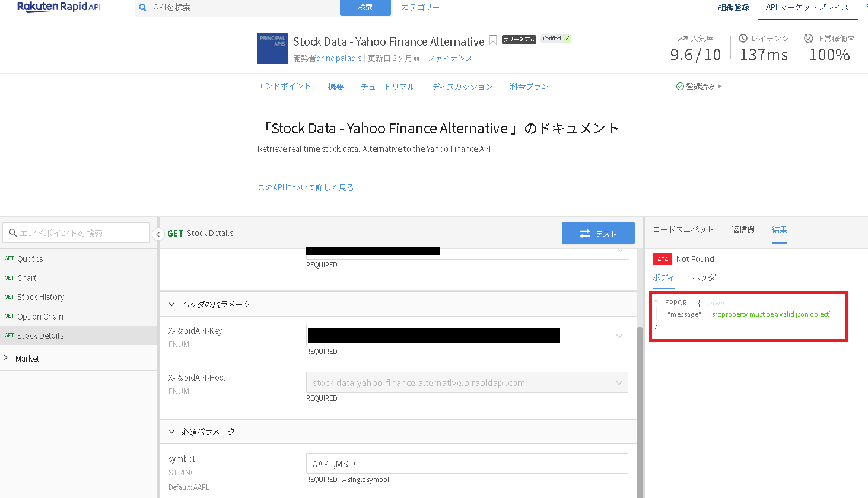
Task: Click the Rakuten RapidAPI logo
Action: click(x=59, y=7)
